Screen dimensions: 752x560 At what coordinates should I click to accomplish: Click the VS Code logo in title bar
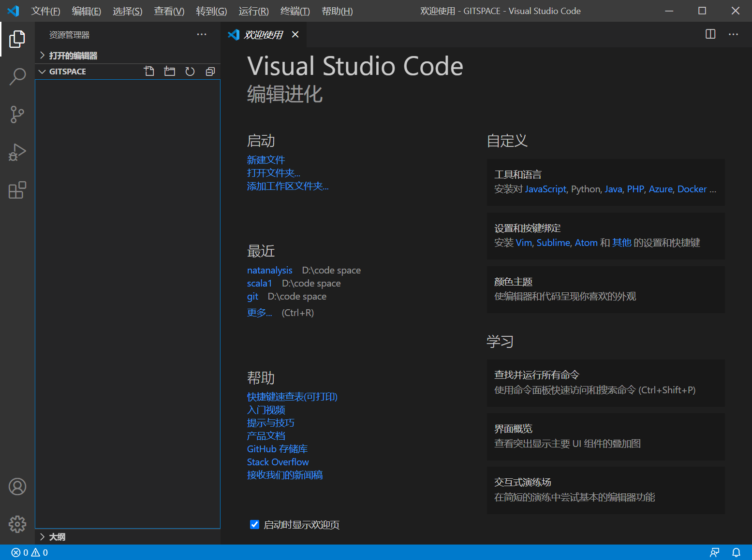pos(13,11)
